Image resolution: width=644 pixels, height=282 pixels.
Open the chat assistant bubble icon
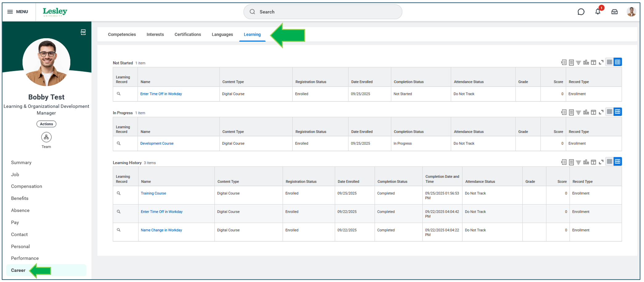581,12
